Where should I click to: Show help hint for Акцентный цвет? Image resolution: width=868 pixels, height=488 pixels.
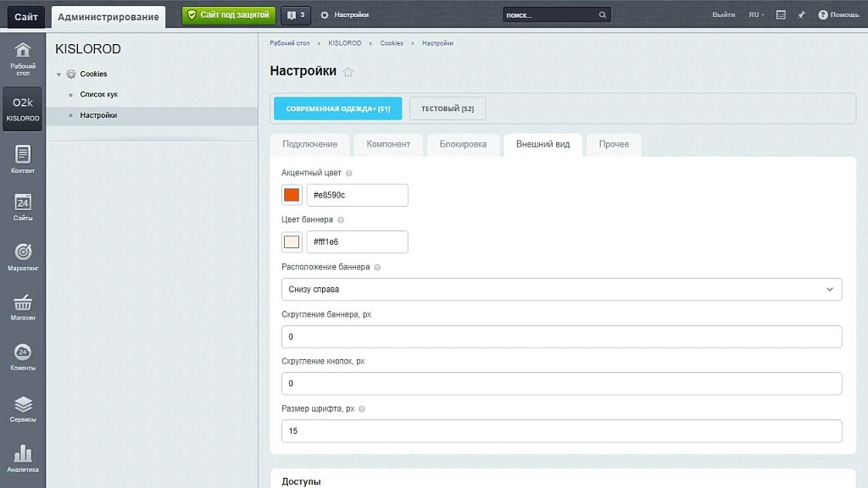pyautogui.click(x=348, y=173)
